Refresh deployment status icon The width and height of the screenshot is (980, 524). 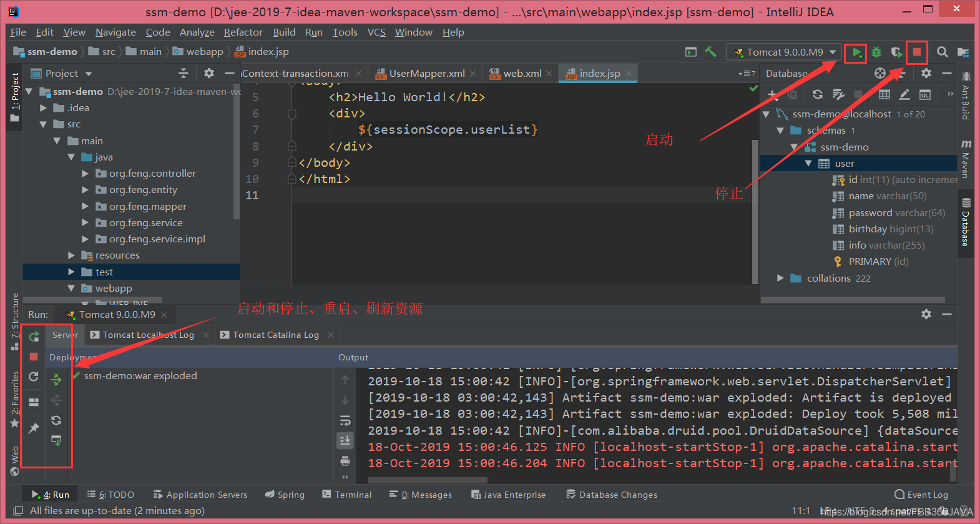coord(56,420)
